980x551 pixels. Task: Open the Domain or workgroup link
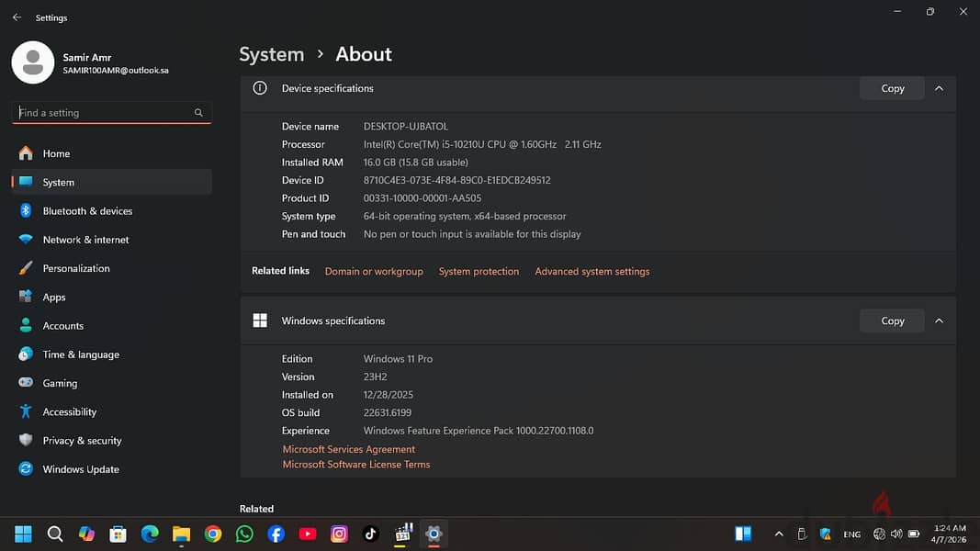374,271
